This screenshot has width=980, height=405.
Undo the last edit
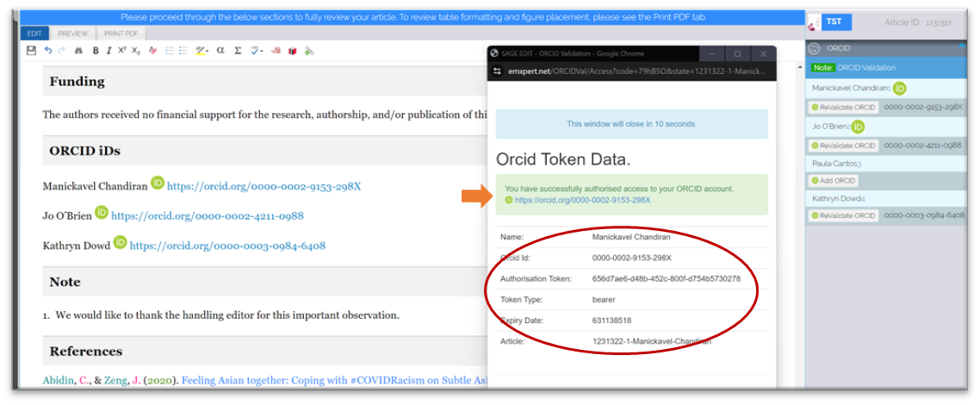48,51
